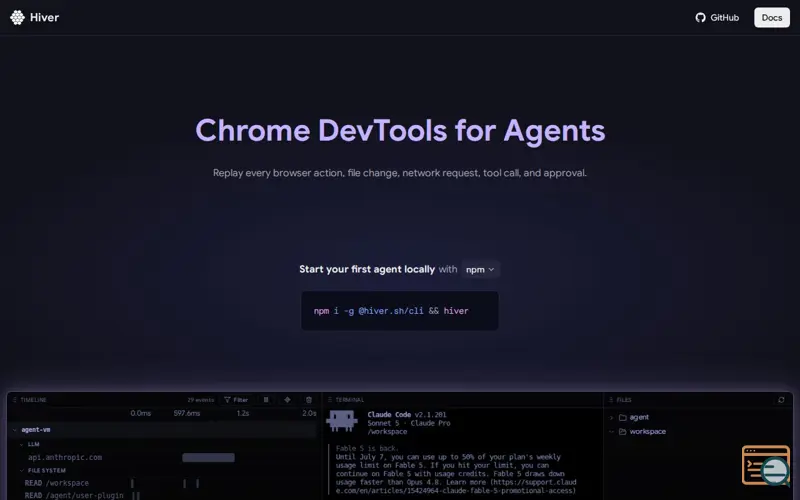The image size is (800, 500).
Task: Clear timeline with trash icon
Action: point(309,400)
